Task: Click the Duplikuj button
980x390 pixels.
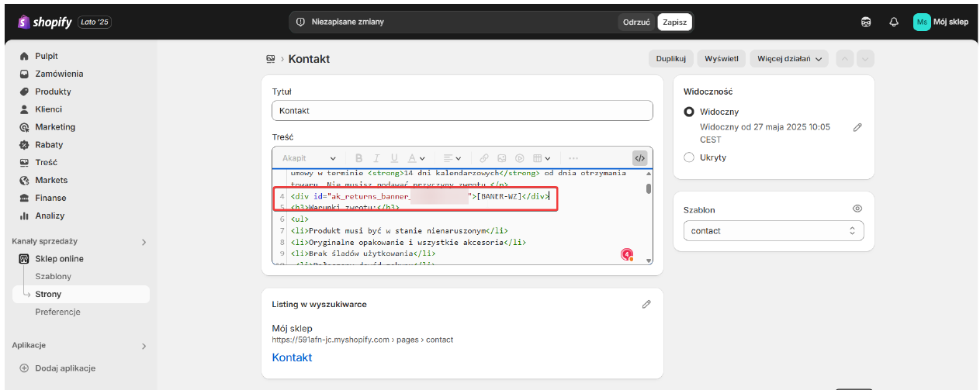Action: [x=670, y=59]
